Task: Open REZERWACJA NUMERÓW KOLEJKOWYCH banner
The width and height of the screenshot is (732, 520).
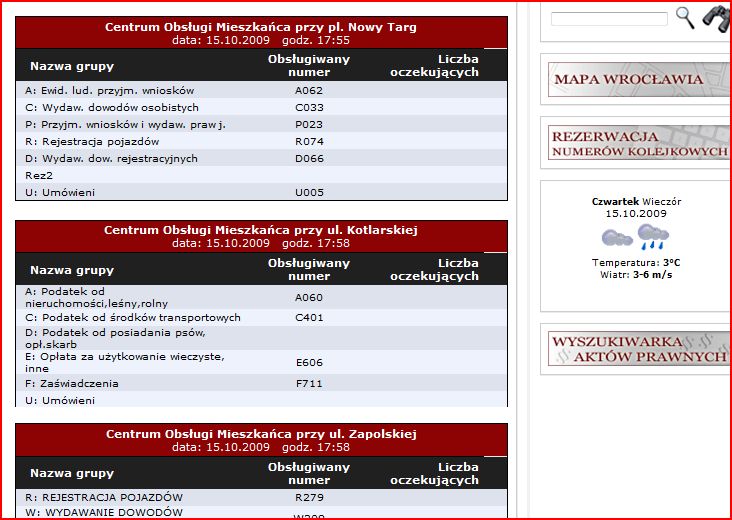Action: click(638, 143)
